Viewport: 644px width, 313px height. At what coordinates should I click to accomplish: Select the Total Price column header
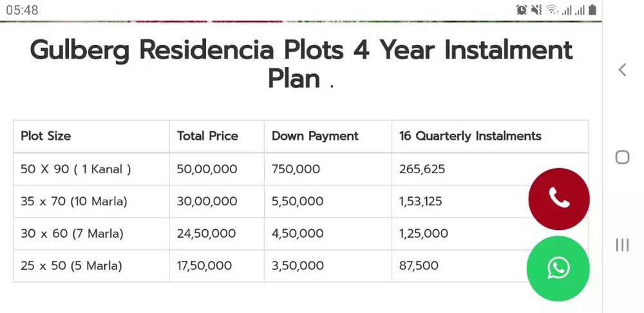pos(207,136)
